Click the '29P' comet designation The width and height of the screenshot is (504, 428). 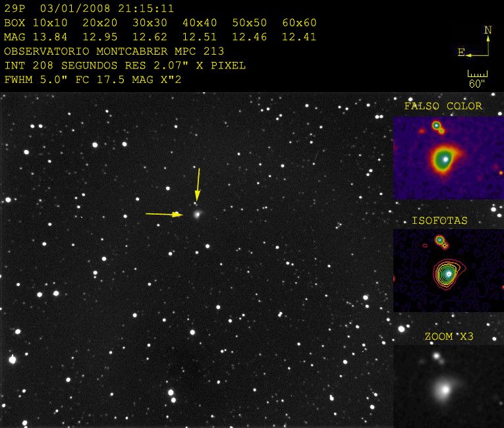tap(14, 9)
